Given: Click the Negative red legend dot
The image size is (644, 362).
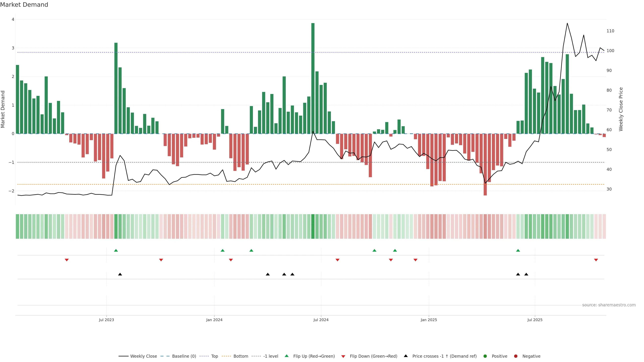Looking at the screenshot, I should pyautogui.click(x=516, y=356).
